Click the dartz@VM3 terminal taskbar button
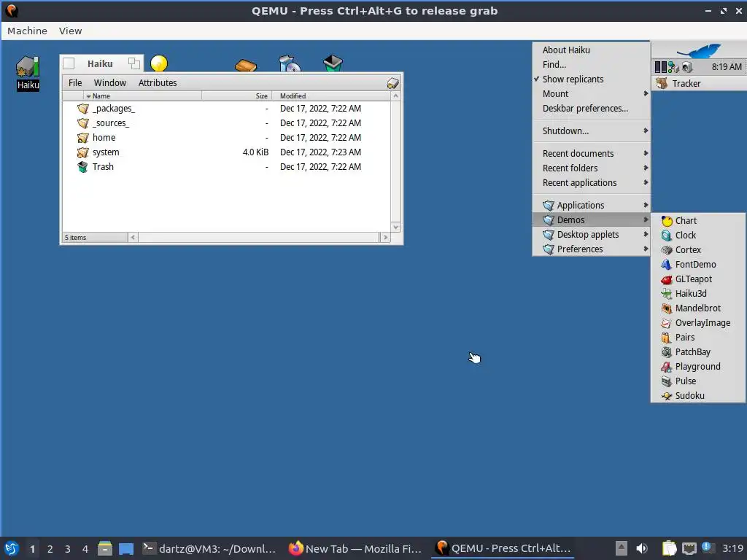Screen dimensions: 747x560 point(209,548)
